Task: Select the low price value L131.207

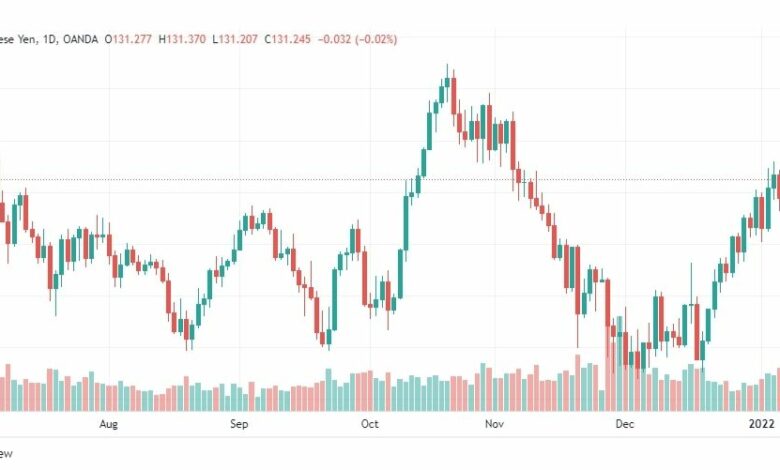Action: (235, 39)
